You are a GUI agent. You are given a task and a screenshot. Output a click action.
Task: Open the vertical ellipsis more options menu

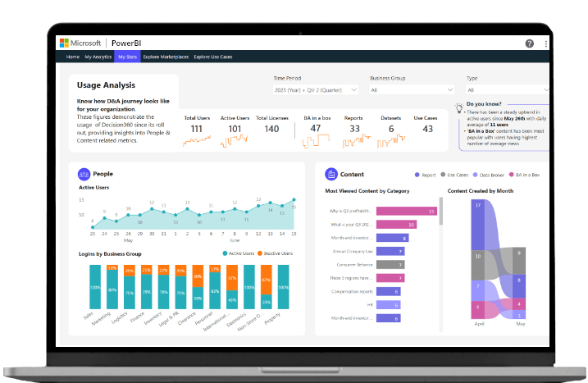pyautogui.click(x=546, y=43)
